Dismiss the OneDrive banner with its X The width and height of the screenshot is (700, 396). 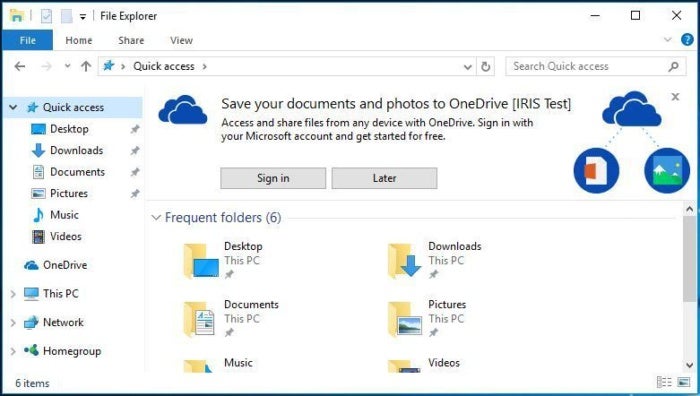(675, 96)
